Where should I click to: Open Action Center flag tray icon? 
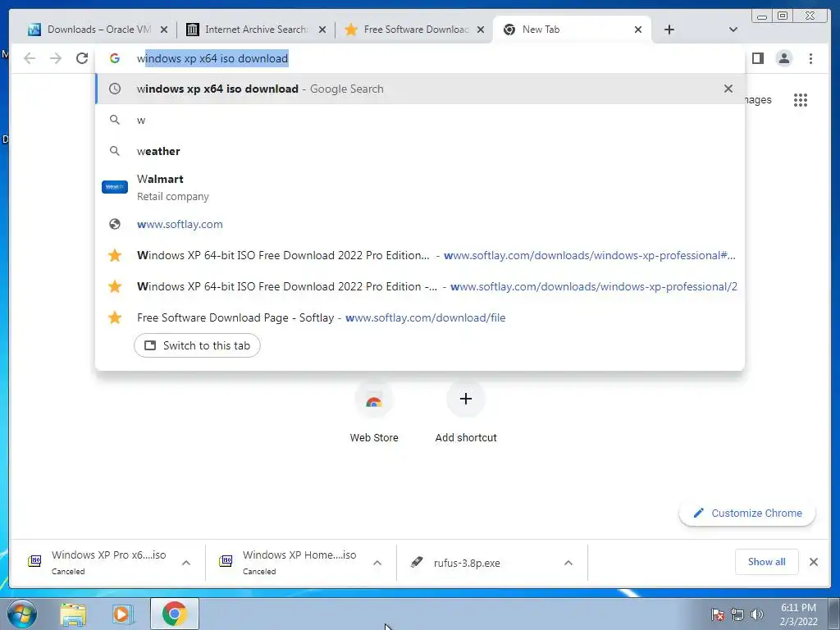tap(718, 614)
